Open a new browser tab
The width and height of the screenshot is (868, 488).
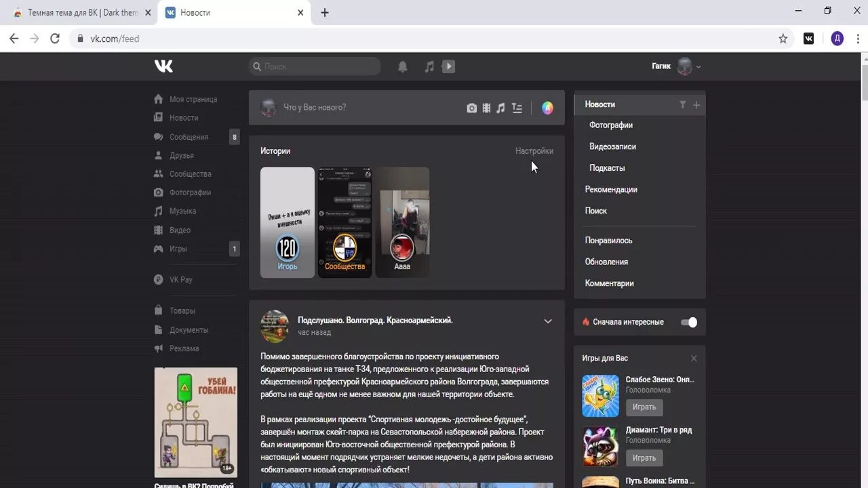pos(325,12)
